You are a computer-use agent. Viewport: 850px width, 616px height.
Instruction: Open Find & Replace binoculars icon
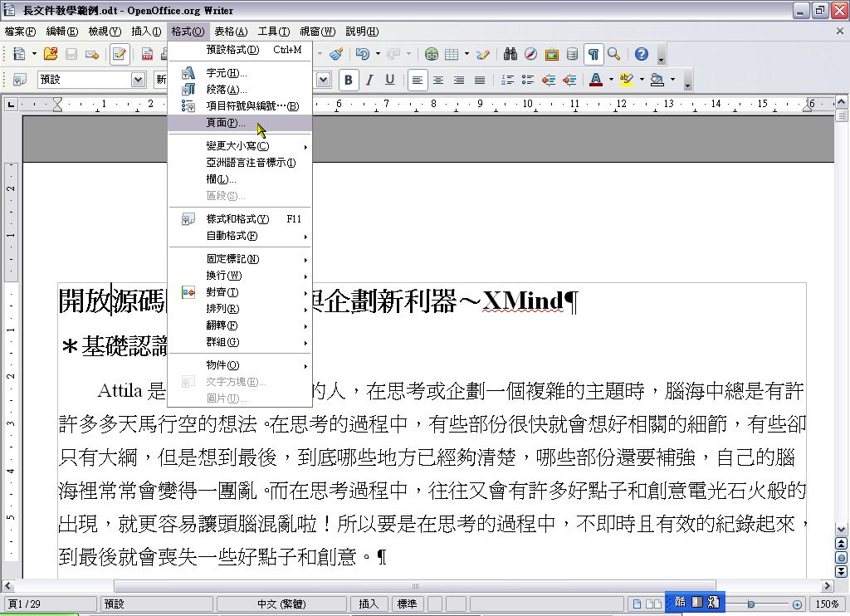click(x=510, y=54)
